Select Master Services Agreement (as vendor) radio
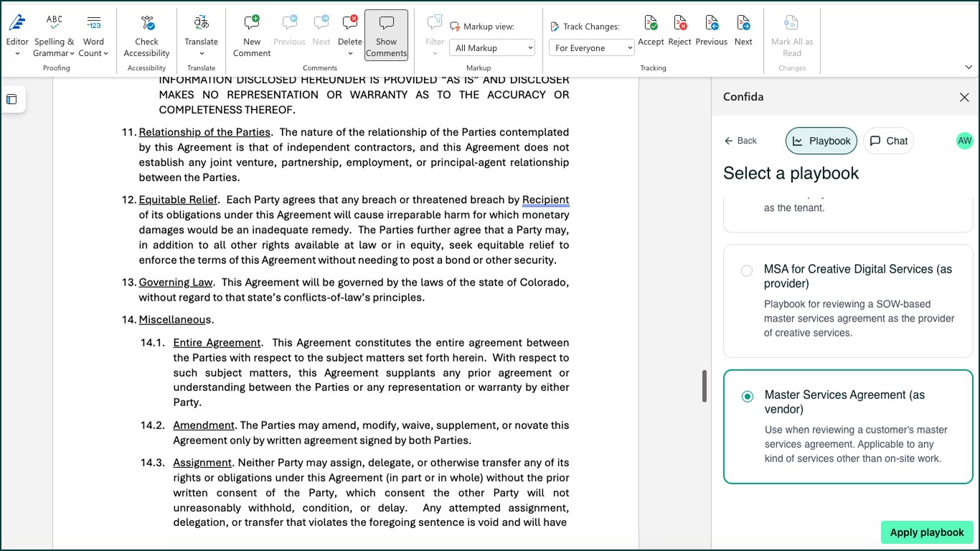The height and width of the screenshot is (551, 980). tap(748, 396)
